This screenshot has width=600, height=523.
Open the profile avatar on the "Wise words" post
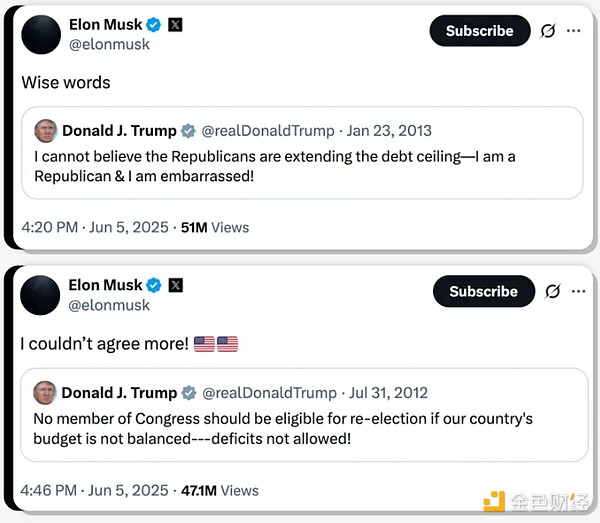click(41, 35)
